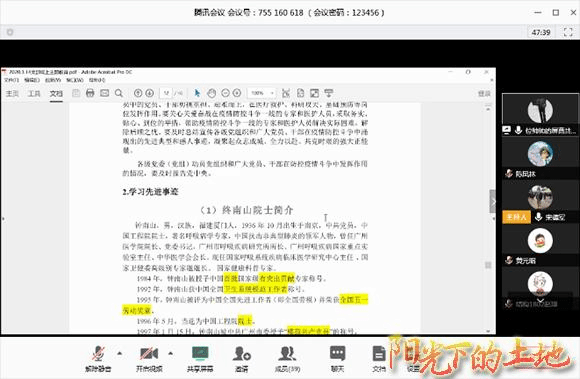
Task: Click the fit-width page view icon
Action: pyautogui.click(x=286, y=93)
